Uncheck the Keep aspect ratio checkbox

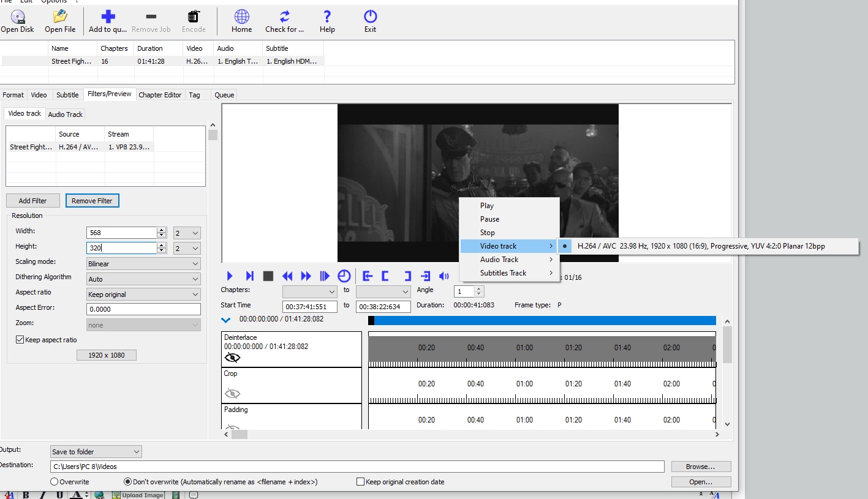coord(20,340)
